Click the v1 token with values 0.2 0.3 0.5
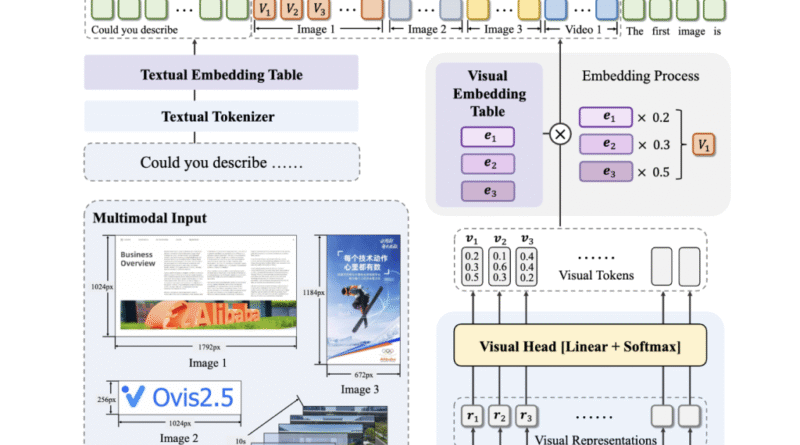The height and width of the screenshot is (445, 800). (x=472, y=266)
